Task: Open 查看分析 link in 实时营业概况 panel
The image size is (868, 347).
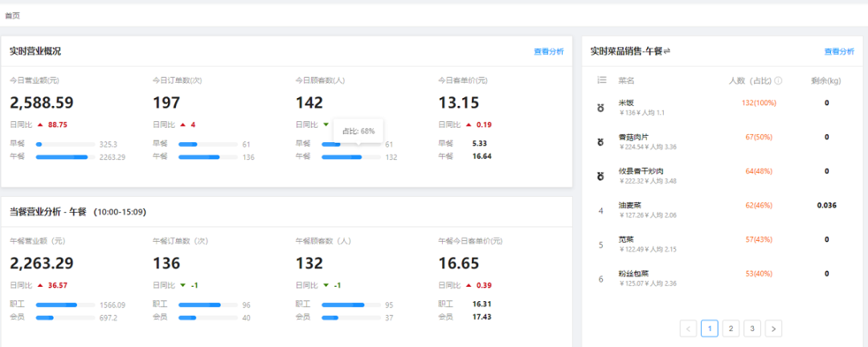Action: pyautogui.click(x=548, y=51)
